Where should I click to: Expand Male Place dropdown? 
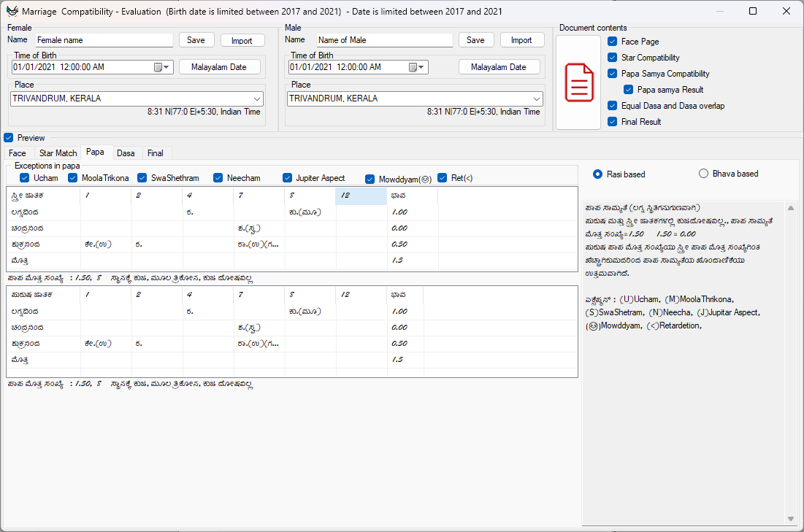click(536, 99)
